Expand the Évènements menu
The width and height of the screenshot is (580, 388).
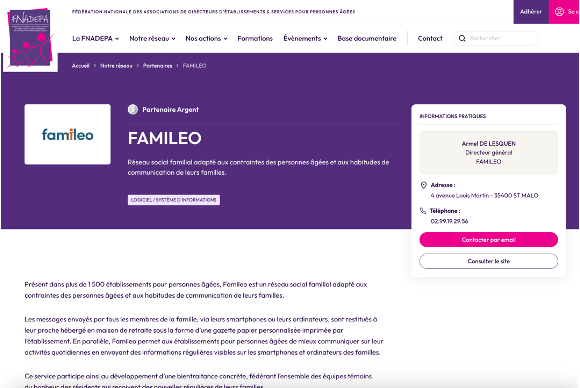click(305, 38)
